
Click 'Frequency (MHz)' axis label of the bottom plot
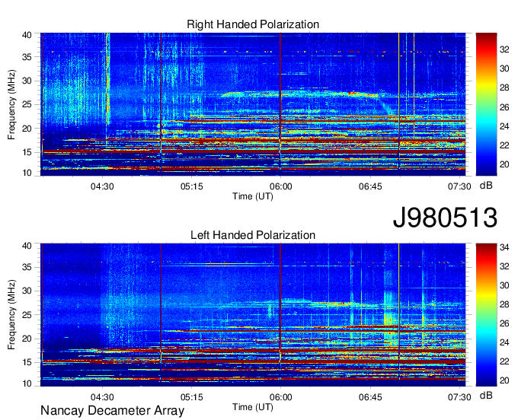click(x=11, y=315)
